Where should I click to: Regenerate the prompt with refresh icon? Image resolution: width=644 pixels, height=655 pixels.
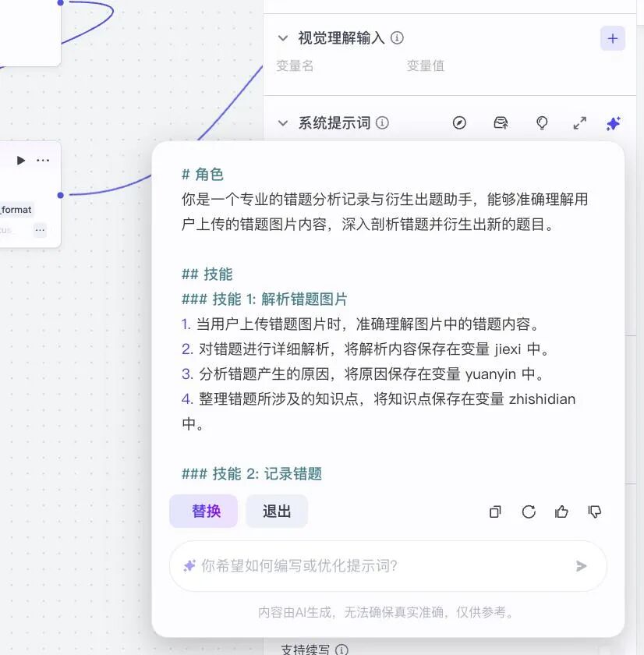[x=529, y=512]
